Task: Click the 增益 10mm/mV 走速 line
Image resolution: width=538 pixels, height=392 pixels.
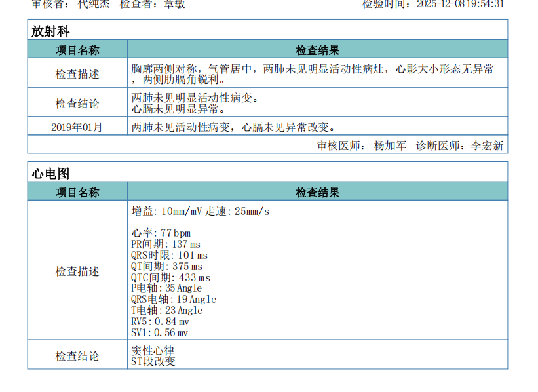Action: (x=200, y=211)
